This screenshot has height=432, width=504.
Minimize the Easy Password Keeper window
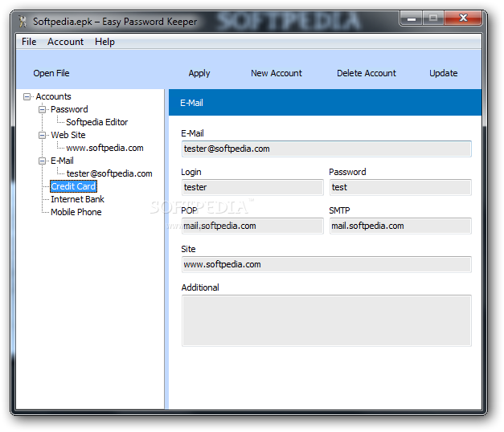tap(411, 18)
